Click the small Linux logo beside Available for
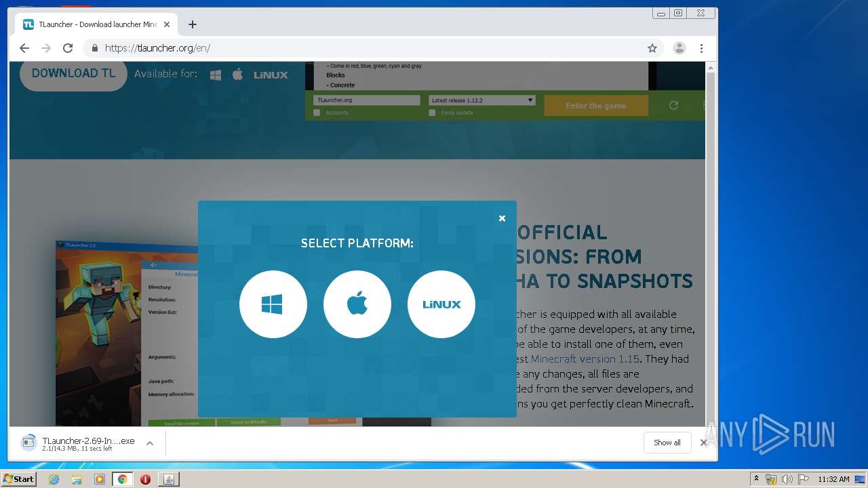This screenshot has width=868, height=488. click(271, 75)
